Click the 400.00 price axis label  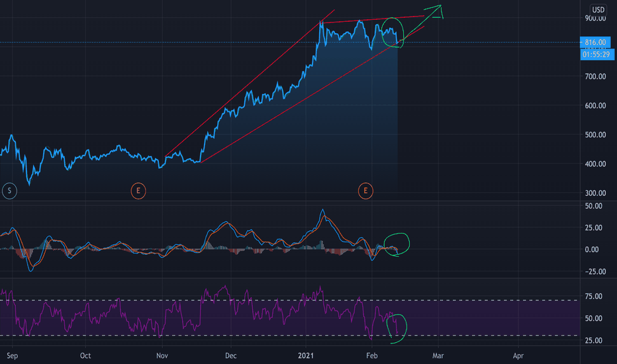[595, 163]
